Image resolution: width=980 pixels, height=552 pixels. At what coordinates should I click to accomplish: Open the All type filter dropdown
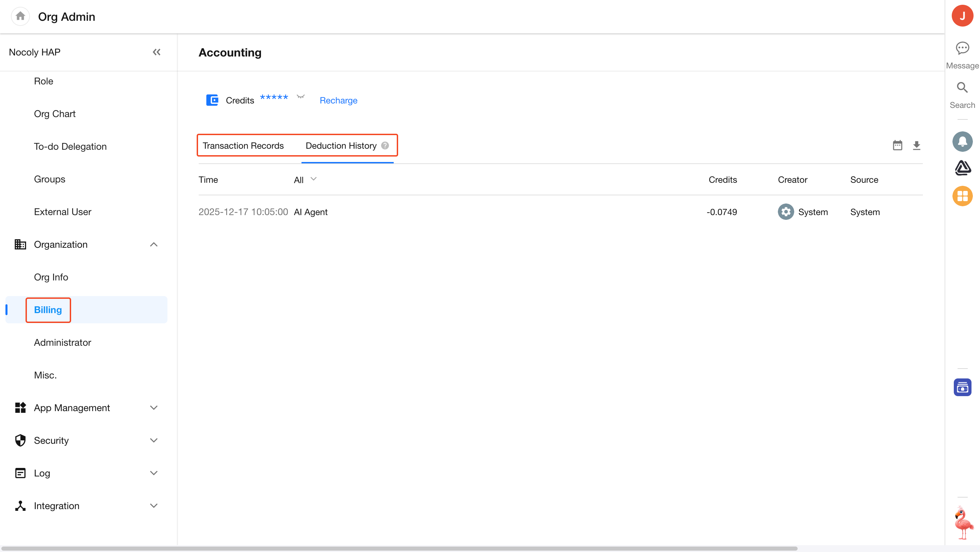click(305, 180)
